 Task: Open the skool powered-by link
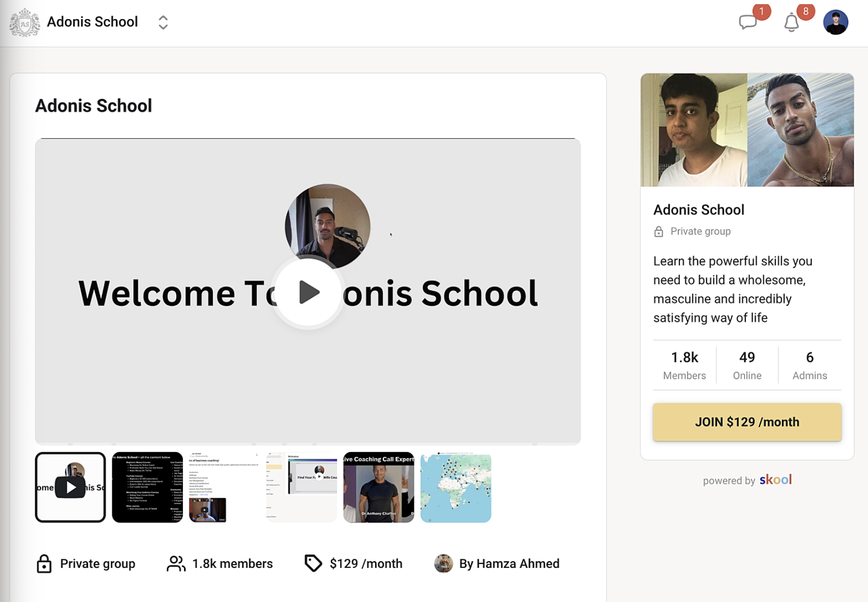pos(775,480)
